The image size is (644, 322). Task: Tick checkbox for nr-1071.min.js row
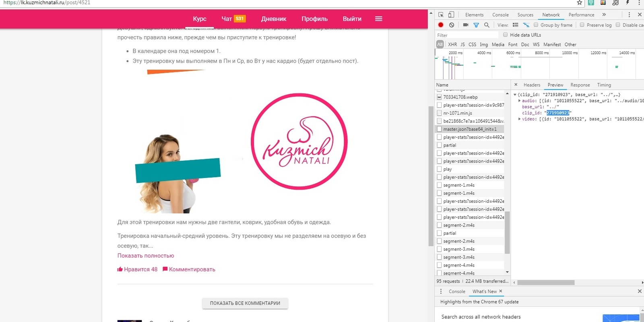point(439,113)
